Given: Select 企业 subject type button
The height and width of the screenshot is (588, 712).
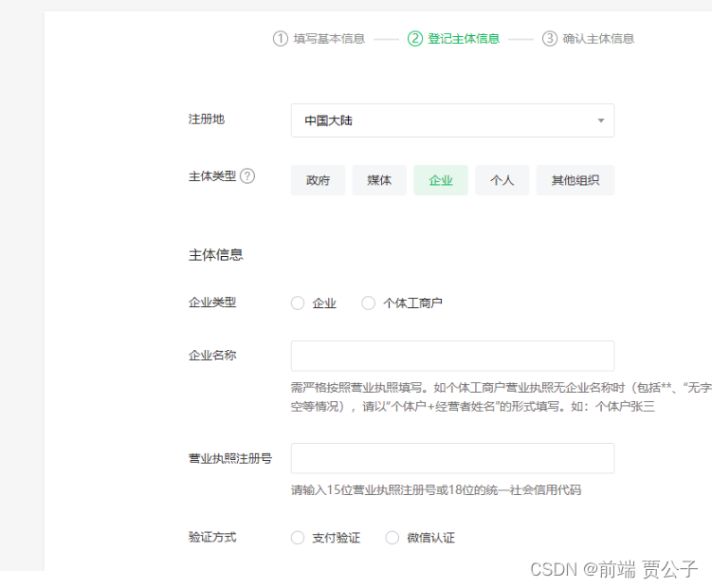Looking at the screenshot, I should tap(441, 180).
